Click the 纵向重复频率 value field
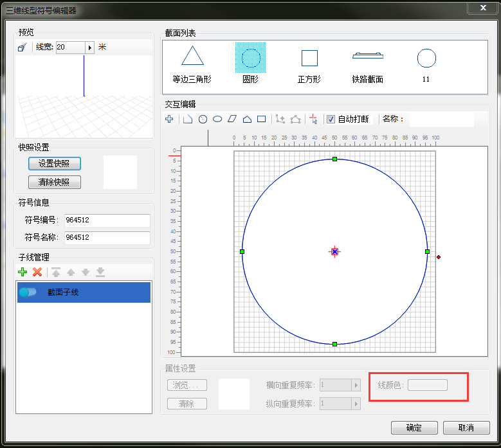 click(336, 404)
